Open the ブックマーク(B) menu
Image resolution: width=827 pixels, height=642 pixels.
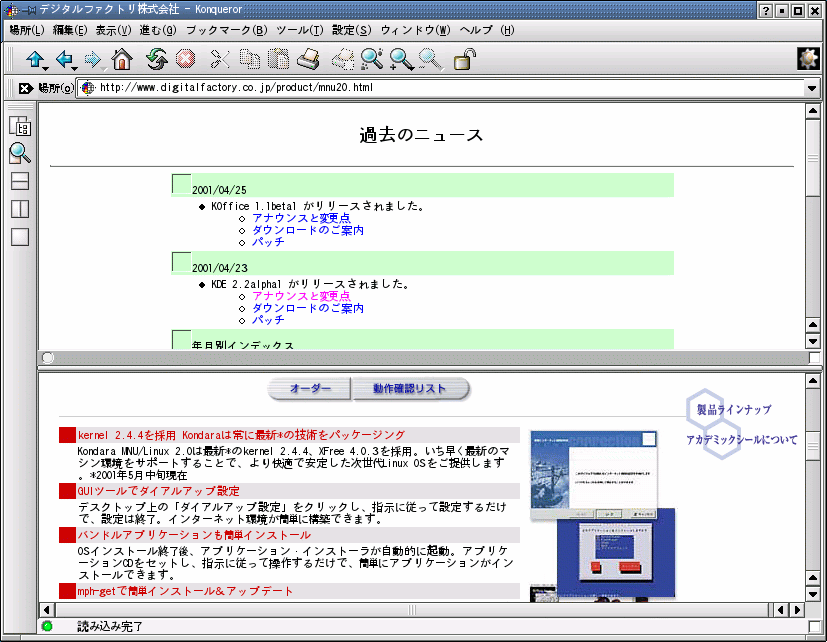pos(227,30)
